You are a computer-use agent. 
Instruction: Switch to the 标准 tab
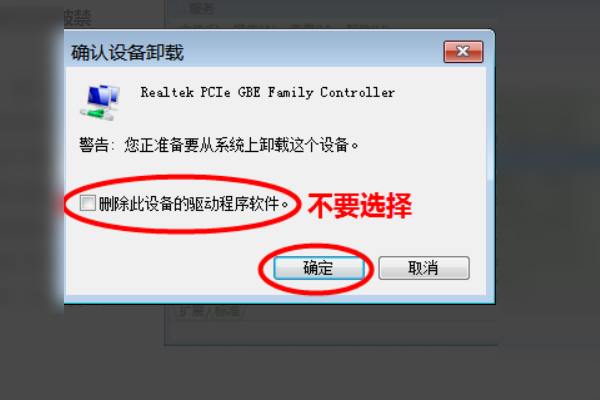point(227,311)
